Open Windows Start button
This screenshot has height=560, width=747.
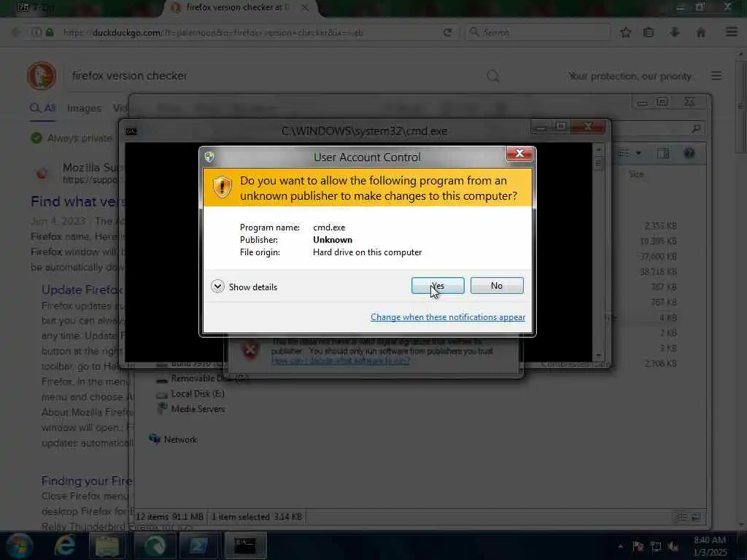tap(19, 545)
